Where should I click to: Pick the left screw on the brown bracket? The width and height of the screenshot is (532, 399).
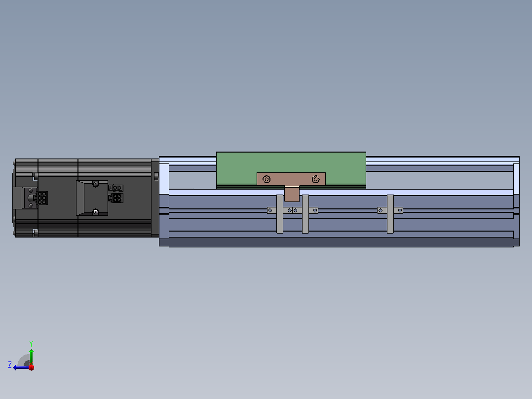[266, 179]
